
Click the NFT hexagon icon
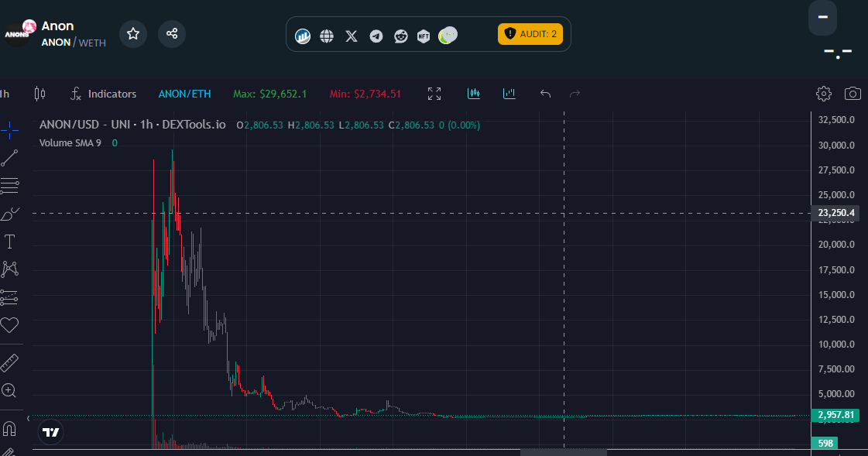(424, 36)
